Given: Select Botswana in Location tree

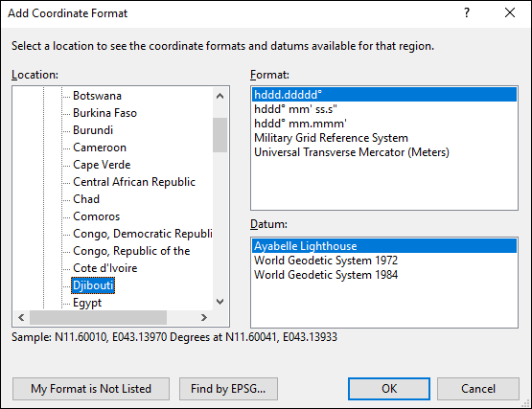Looking at the screenshot, I should (x=97, y=96).
